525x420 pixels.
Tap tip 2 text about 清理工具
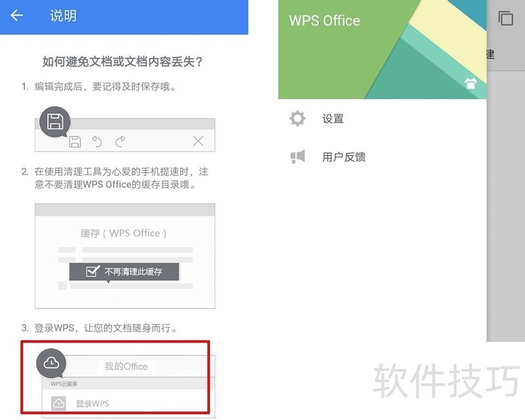coord(121,178)
